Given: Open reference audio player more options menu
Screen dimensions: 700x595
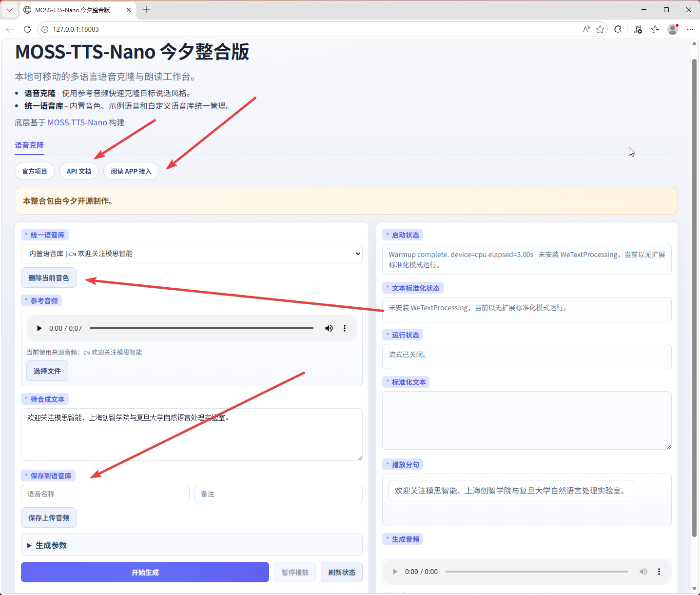Looking at the screenshot, I should coord(345,328).
